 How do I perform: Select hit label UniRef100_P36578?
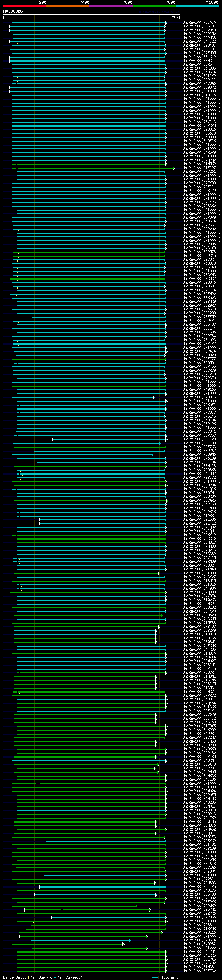[199, 133]
